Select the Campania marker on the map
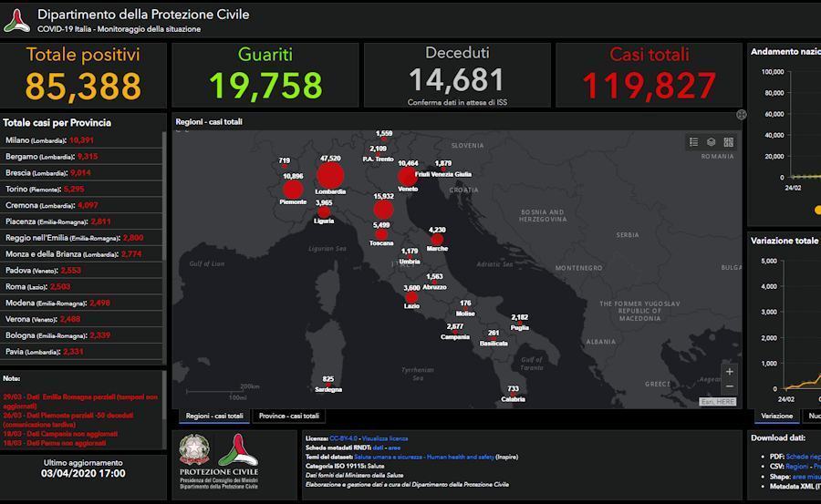821x504 pixels. (x=455, y=333)
